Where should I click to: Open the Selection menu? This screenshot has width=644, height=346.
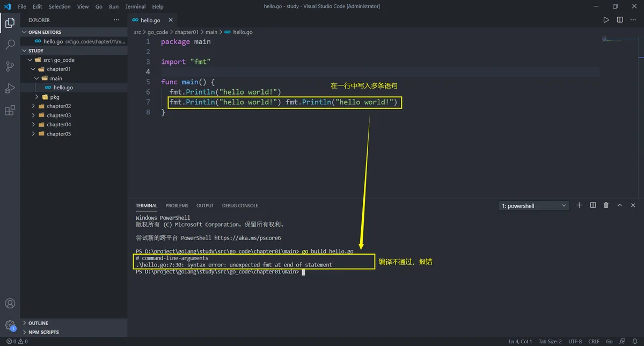pyautogui.click(x=60, y=6)
